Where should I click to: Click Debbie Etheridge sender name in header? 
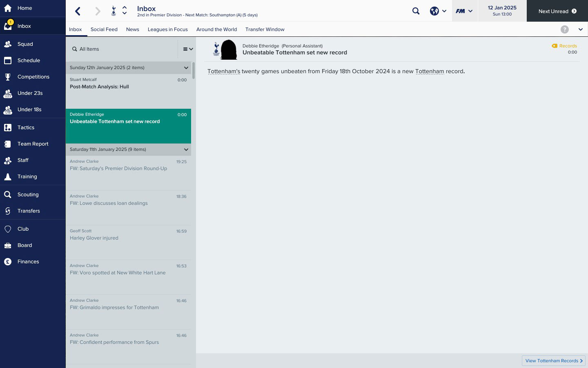pyautogui.click(x=261, y=46)
